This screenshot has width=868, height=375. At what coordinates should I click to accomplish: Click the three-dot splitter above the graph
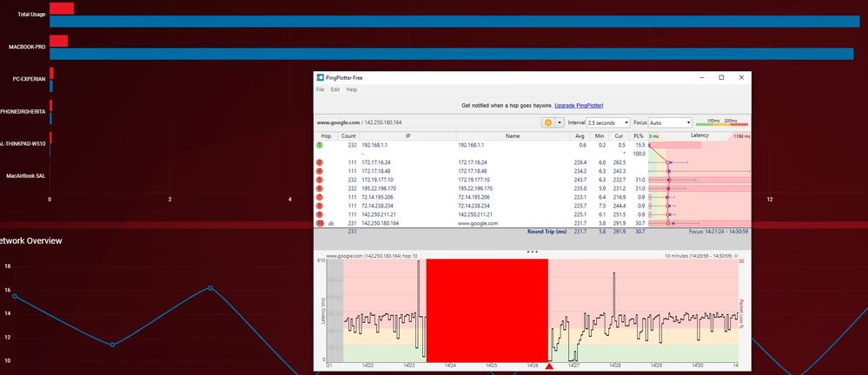coord(532,251)
